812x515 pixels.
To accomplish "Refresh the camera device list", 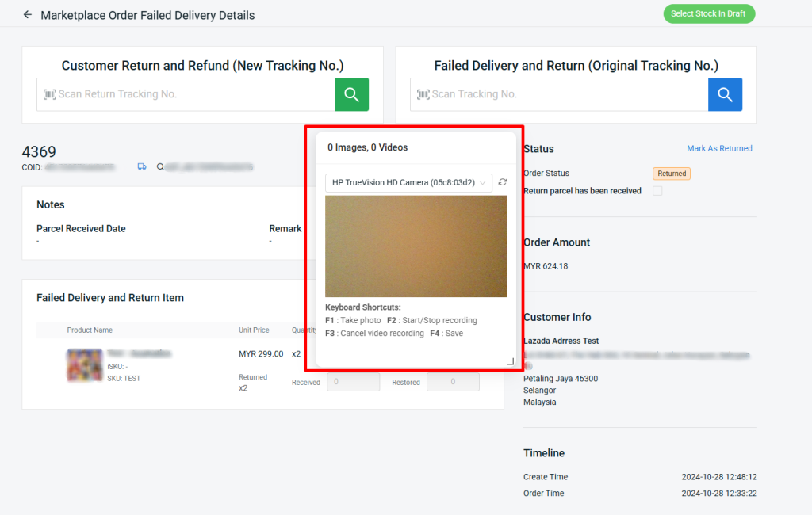I will [502, 183].
